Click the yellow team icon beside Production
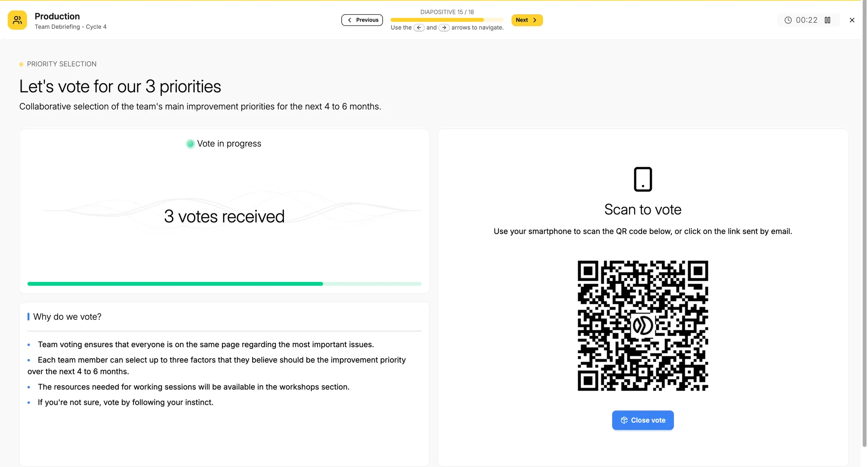868x467 pixels. tap(17, 20)
